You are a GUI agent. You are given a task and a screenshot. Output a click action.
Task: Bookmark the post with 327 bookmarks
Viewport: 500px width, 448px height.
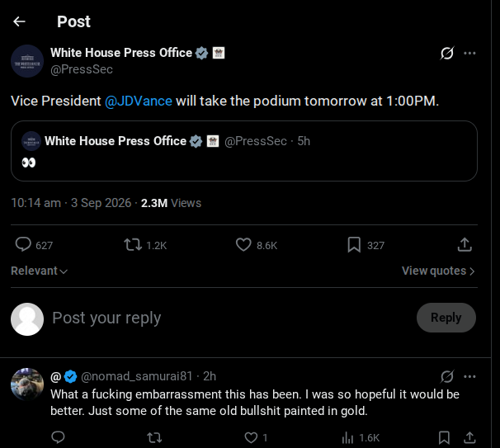[x=366, y=245]
